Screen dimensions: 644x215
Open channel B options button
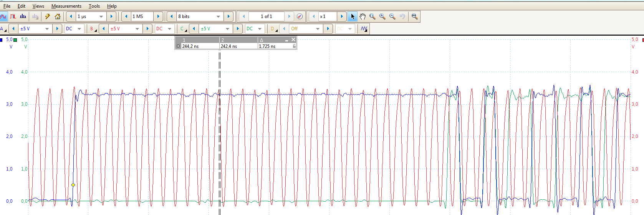(x=93, y=29)
